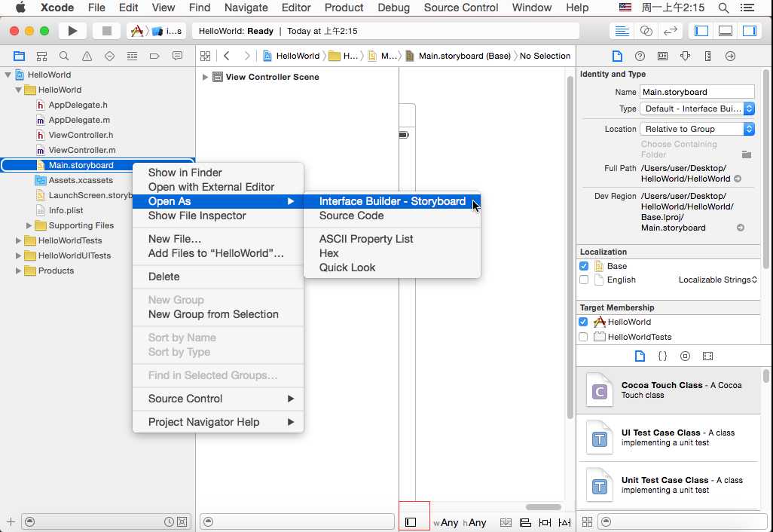Screen dimensions: 773x532
Task: Enable HelloWorldTests target membership
Action: (x=583, y=337)
